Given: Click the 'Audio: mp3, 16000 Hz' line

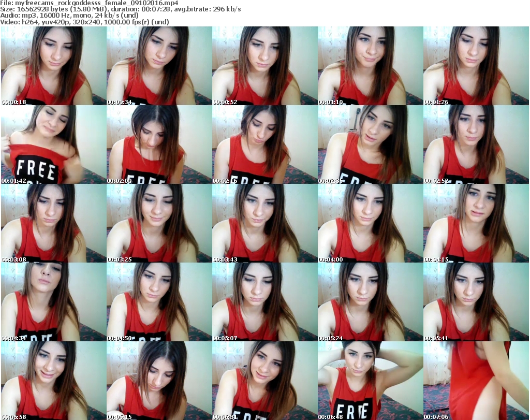Looking at the screenshot, I should 69,16.
